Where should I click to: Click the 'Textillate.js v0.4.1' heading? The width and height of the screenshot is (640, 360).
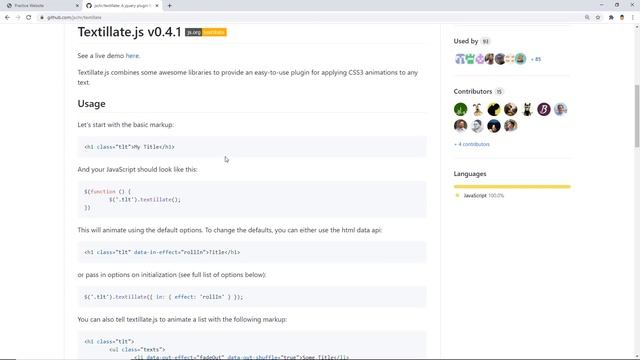pos(129,32)
